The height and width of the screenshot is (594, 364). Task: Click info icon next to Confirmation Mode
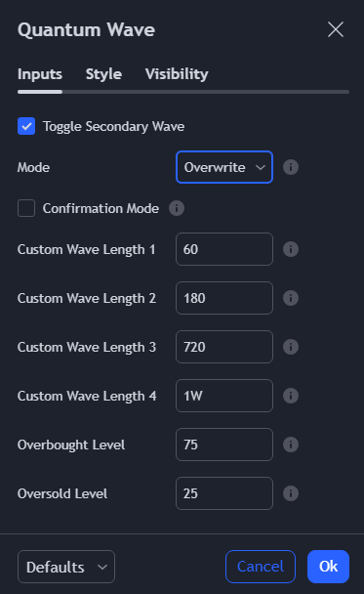tap(177, 208)
